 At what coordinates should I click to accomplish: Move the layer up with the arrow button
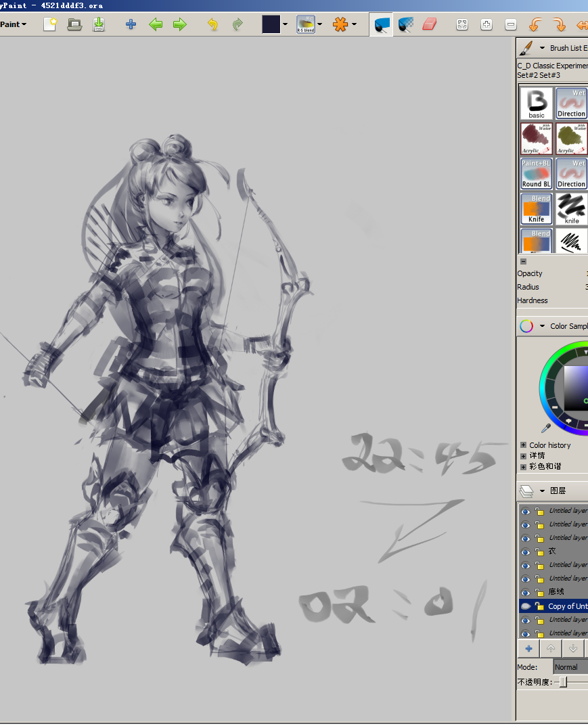[551, 649]
